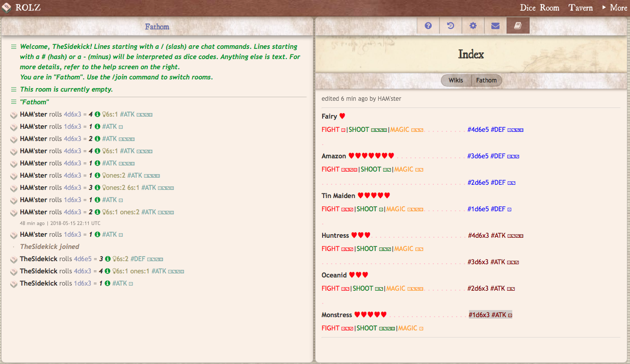Click the highlighted #1d6x3 #ATK entry for Monstress

pyautogui.click(x=490, y=314)
